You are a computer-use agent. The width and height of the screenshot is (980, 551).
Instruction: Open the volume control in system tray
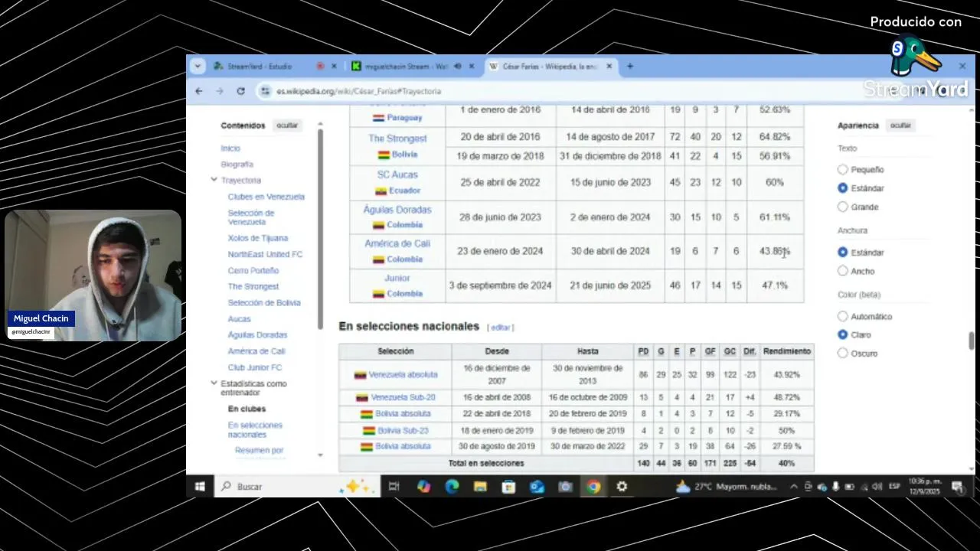coord(877,487)
